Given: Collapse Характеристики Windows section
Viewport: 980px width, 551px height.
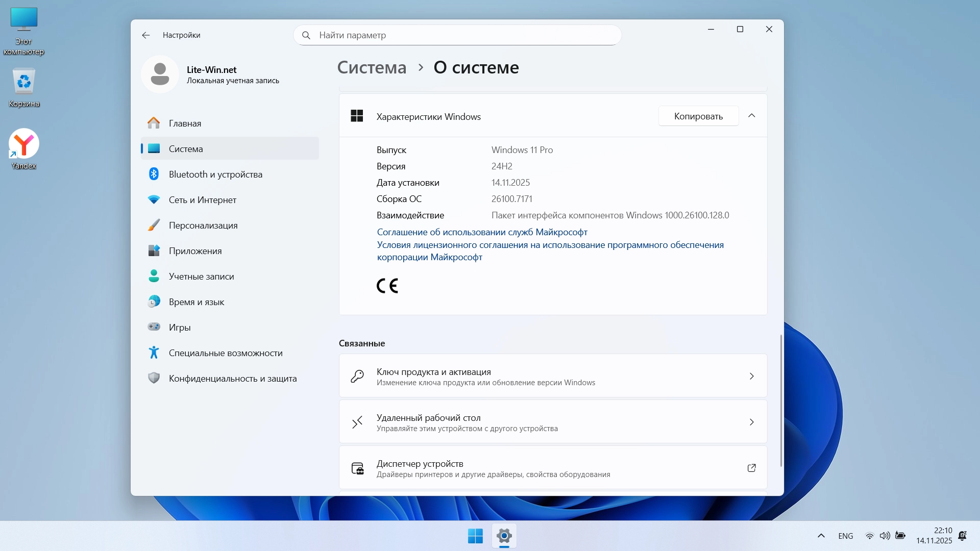Looking at the screenshot, I should (x=751, y=116).
